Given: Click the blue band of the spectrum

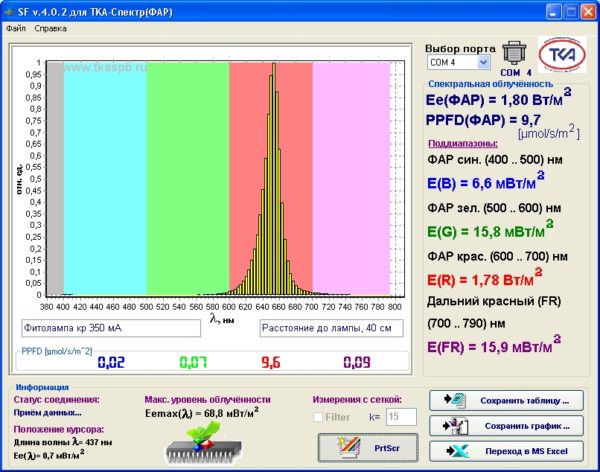Looking at the screenshot, I should [x=105, y=178].
